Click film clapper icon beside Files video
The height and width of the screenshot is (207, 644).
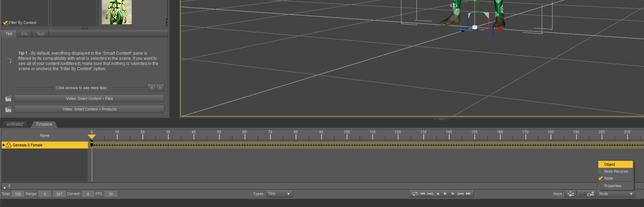8,99
